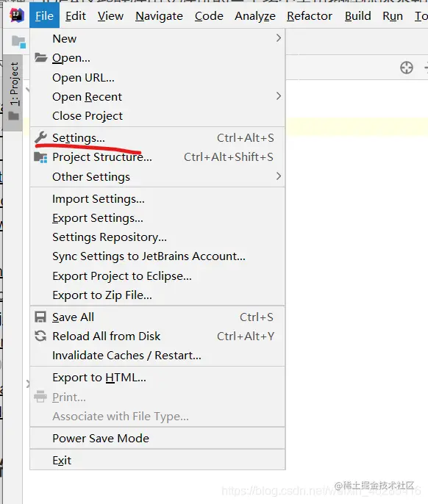Click the Project Structure icon
Screen dimensions: 428x504
(x=40, y=157)
